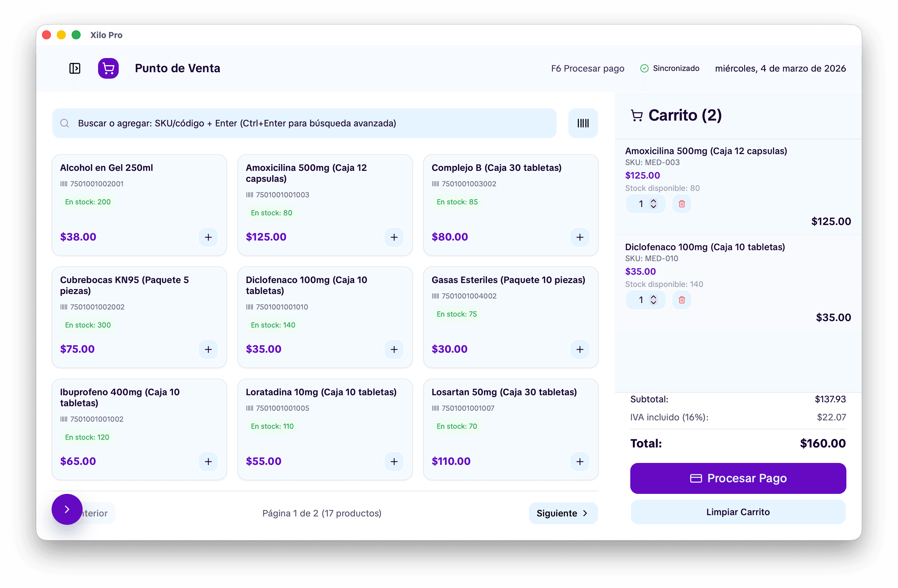Add Ibuprofeno 400mg via plus icon

pos(208,462)
